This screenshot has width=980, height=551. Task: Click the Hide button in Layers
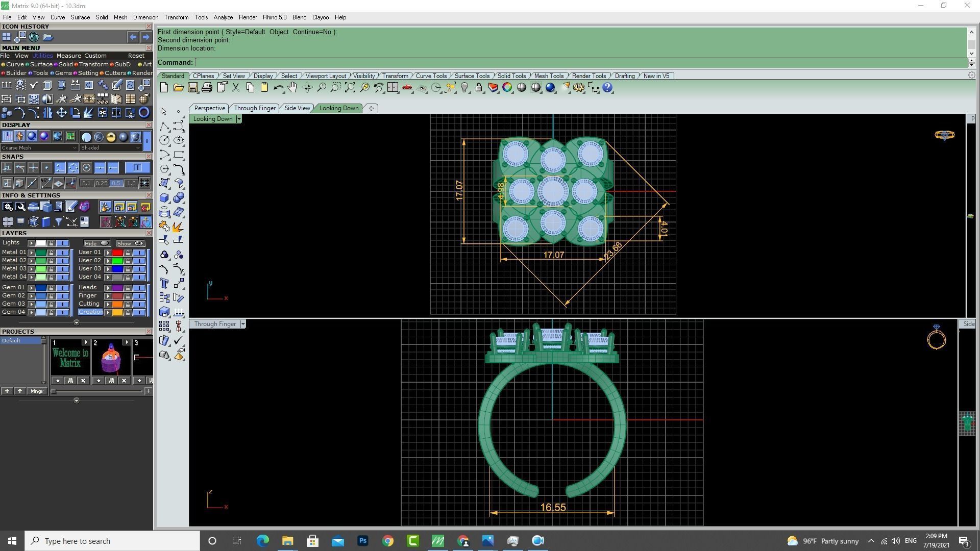[x=96, y=243]
